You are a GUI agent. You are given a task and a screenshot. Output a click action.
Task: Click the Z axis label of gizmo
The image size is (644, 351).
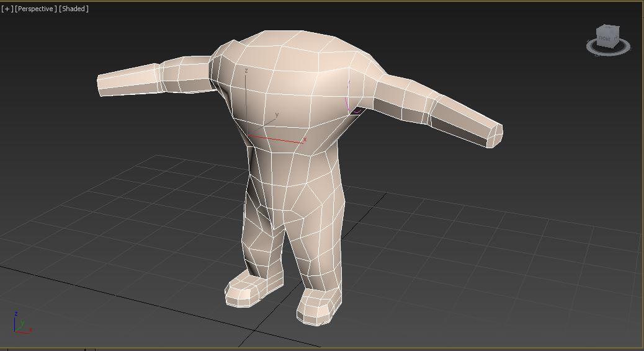(246, 71)
